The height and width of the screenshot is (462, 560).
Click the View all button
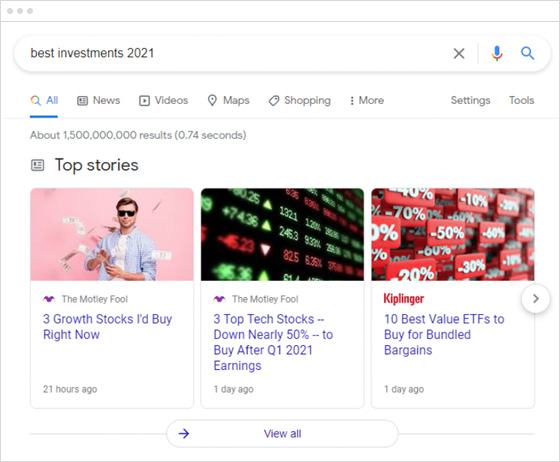282,433
